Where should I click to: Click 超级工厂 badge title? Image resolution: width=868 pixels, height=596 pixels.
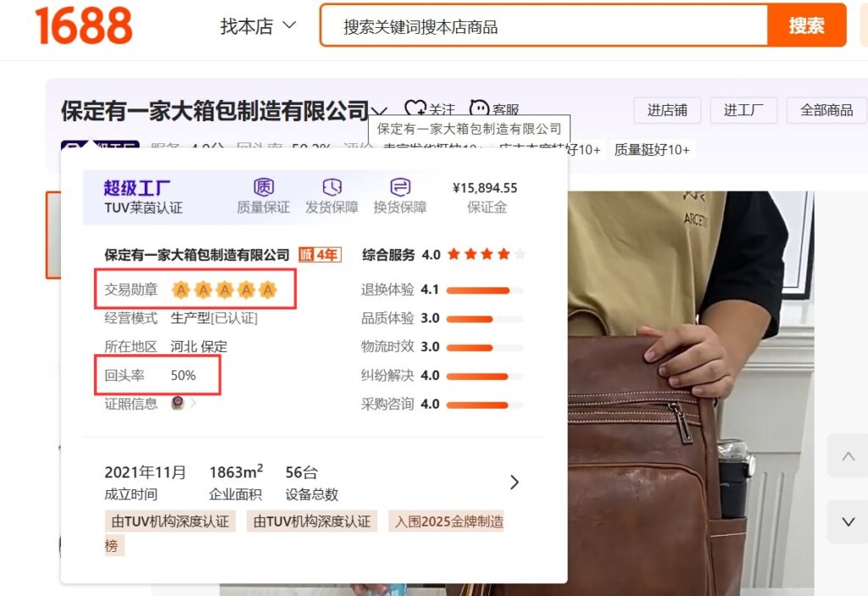pos(137,187)
